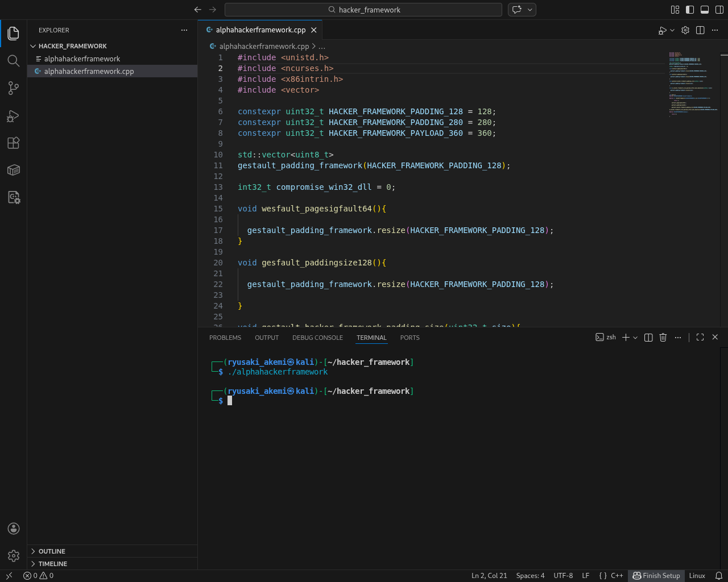Image resolution: width=728 pixels, height=582 pixels.
Task: Expand the Outline section
Action: point(52,551)
